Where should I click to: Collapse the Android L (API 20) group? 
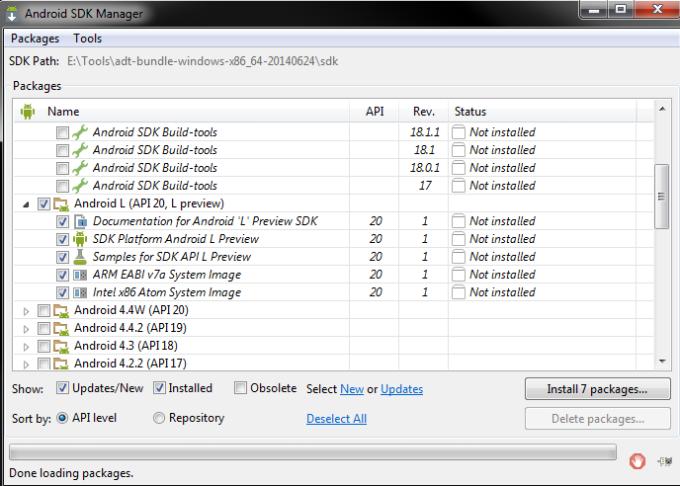point(26,204)
